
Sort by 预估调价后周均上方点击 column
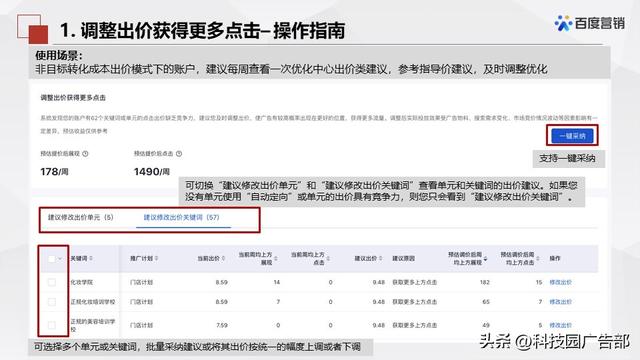point(538,259)
